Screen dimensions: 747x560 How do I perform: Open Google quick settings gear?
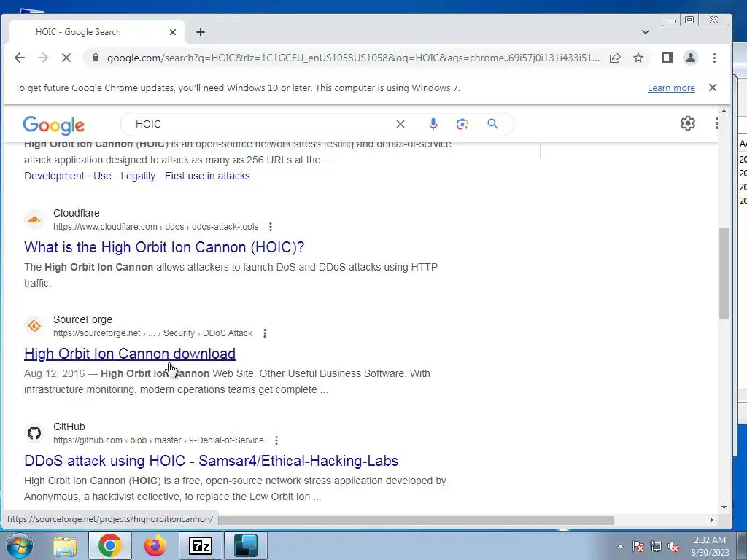tap(687, 123)
